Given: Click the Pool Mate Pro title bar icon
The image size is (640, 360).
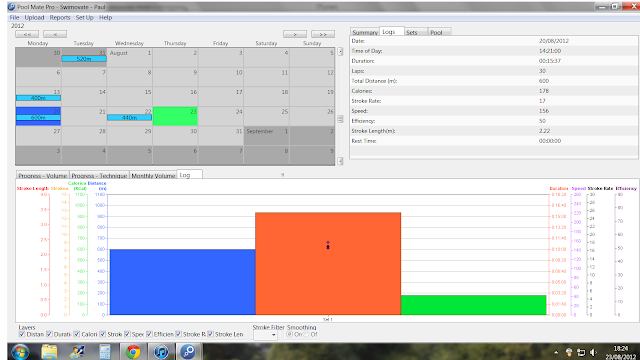Looking at the screenshot, I should 12,7.
